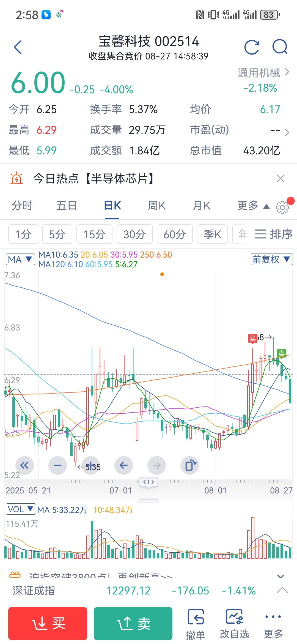Expand the 深证成指 index panel
The image size is (297, 644).
click(282, 590)
